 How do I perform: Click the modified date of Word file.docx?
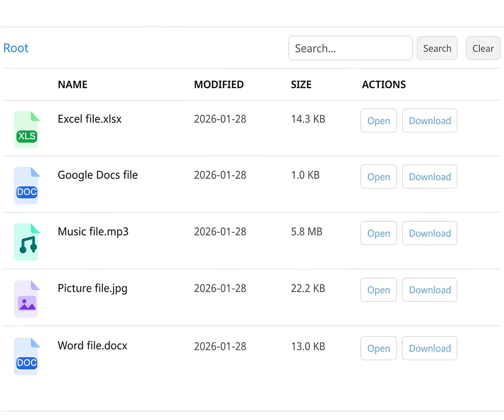pyautogui.click(x=220, y=346)
